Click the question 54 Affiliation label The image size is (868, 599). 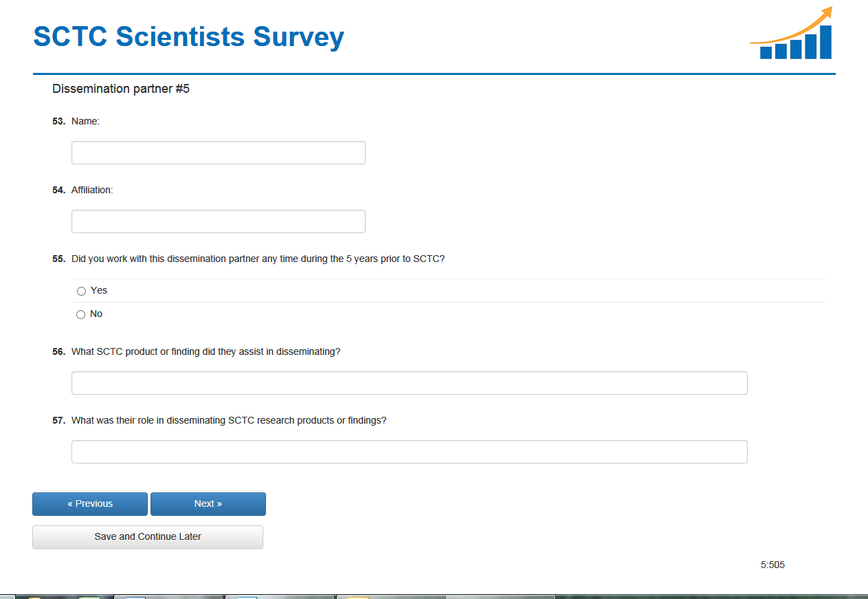click(92, 190)
